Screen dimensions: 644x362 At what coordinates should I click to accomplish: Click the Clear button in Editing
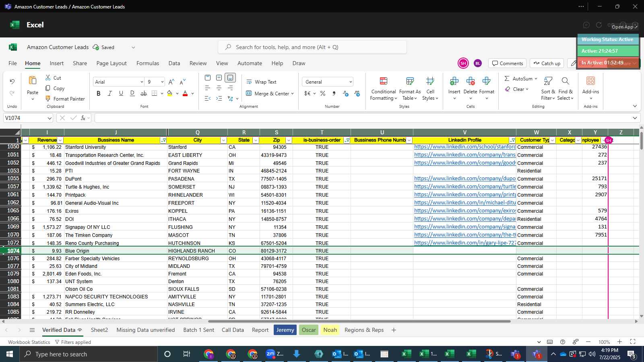(516, 89)
